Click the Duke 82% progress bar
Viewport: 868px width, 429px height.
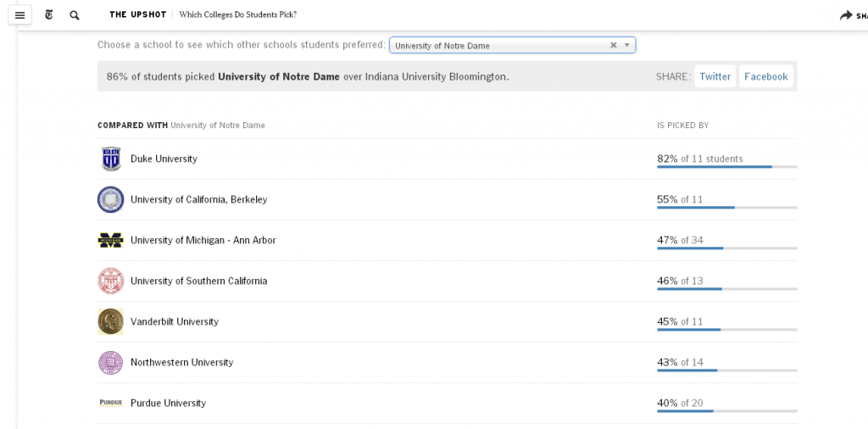(x=726, y=167)
